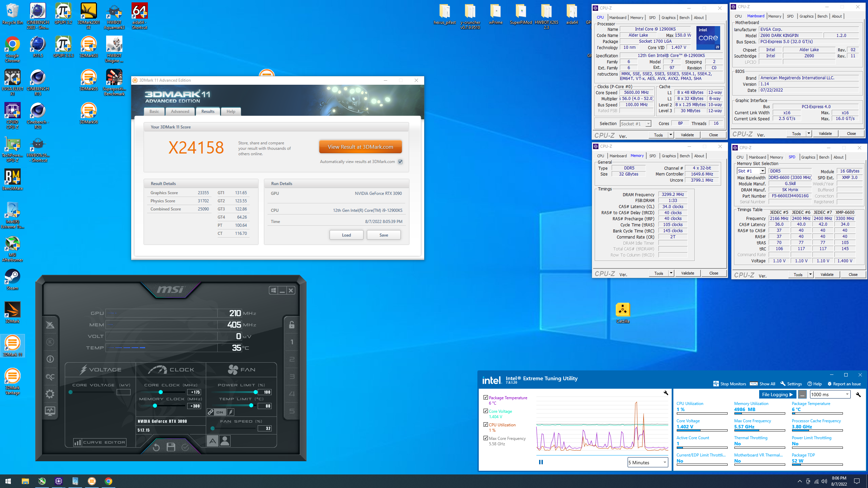Click the Chrome icon in the taskbar
This screenshot has height=488, width=868.
[108, 481]
